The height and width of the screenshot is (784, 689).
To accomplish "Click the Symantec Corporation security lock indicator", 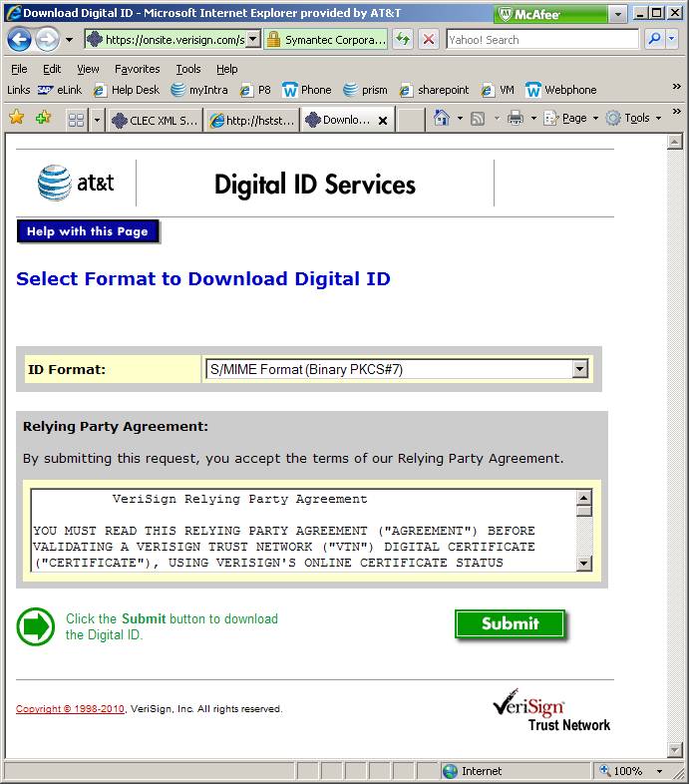I will [326, 40].
